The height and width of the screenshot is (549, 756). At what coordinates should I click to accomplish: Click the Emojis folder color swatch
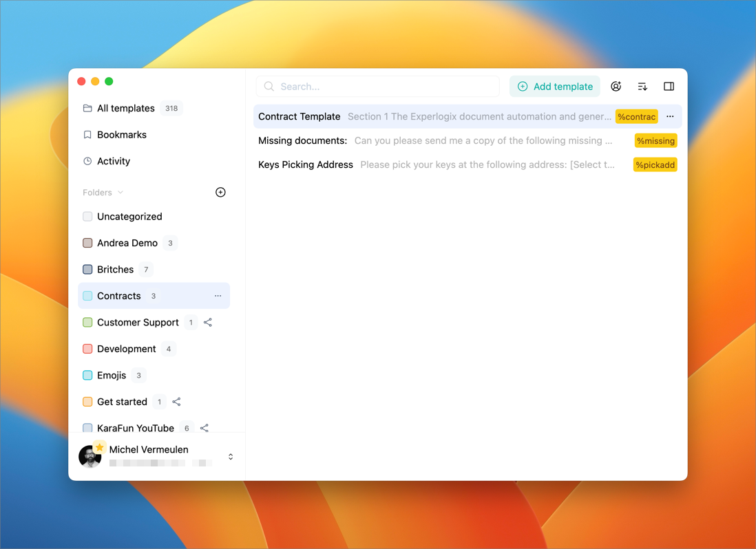pos(87,375)
